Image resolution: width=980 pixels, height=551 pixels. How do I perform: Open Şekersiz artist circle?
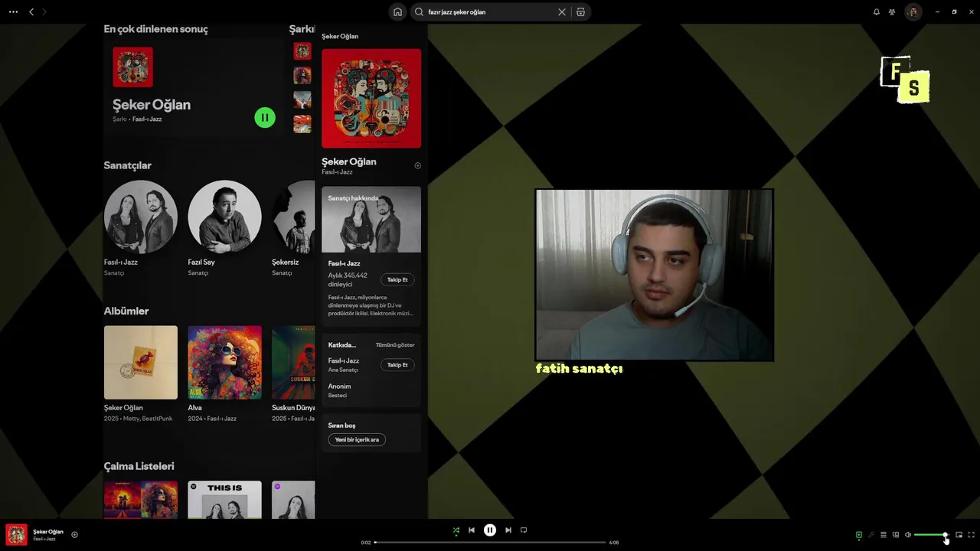pyautogui.click(x=293, y=217)
